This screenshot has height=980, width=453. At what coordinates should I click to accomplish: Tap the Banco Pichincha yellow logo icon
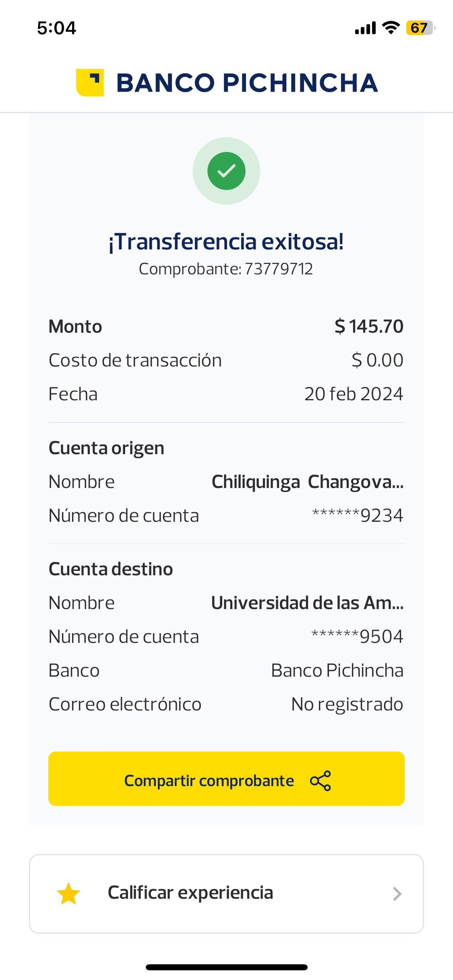[x=90, y=82]
